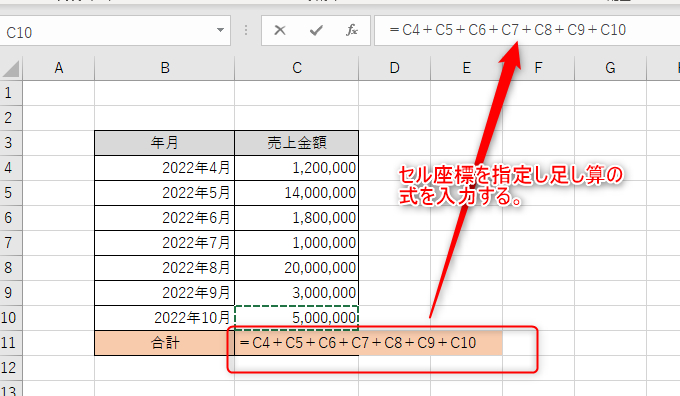Select the 1,200,000 cell
The height and width of the screenshot is (396, 680).
pos(297,168)
